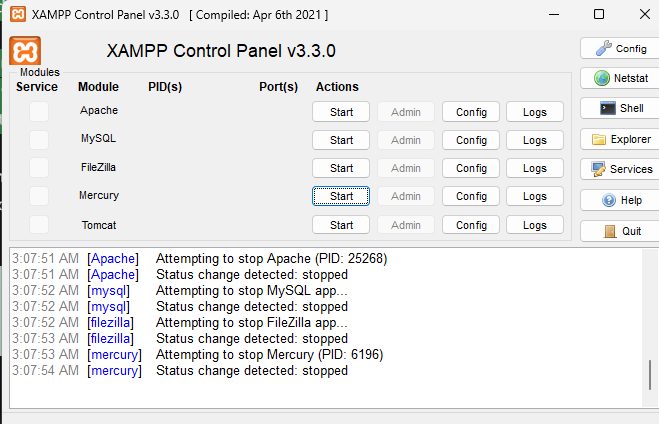The image size is (659, 424).
Task: Click the log panel scrollbar thumb
Action: pos(650,374)
